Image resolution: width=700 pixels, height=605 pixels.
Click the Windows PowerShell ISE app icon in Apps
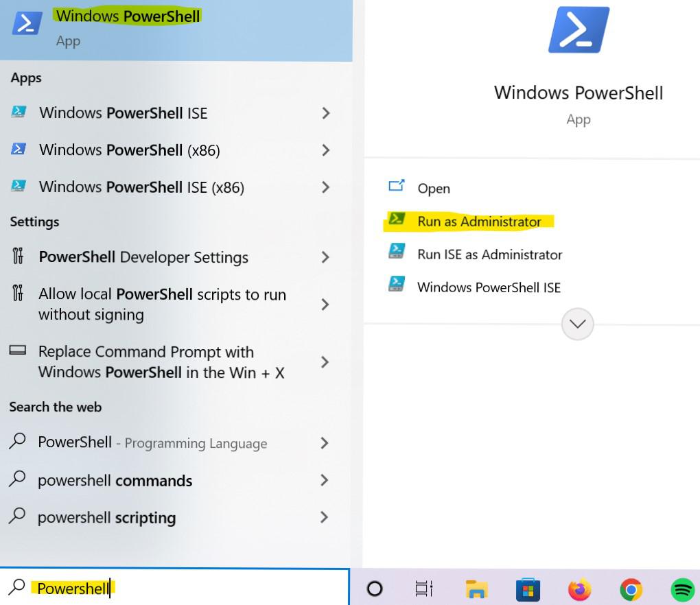[19, 112]
